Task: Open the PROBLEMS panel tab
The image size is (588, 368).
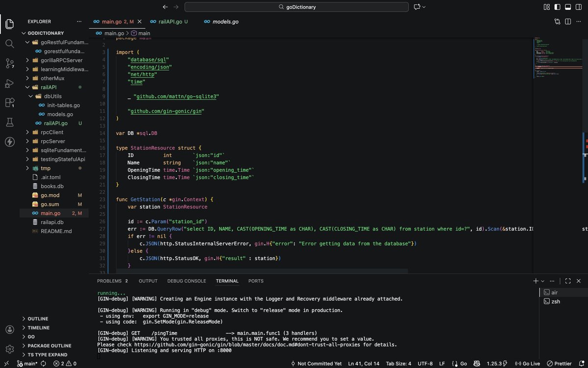Action: (112, 281)
